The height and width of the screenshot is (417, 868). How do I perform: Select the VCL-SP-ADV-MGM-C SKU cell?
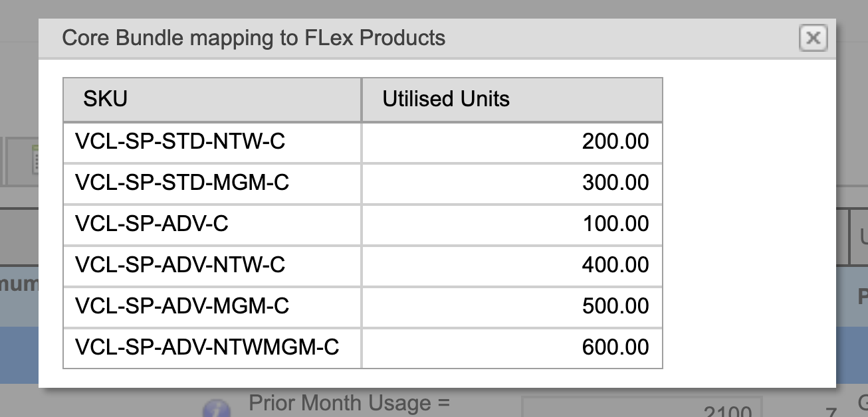[182, 306]
